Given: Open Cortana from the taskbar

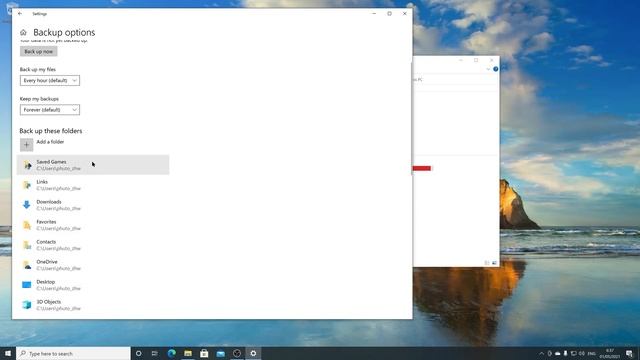Looking at the screenshot, I should [138, 353].
